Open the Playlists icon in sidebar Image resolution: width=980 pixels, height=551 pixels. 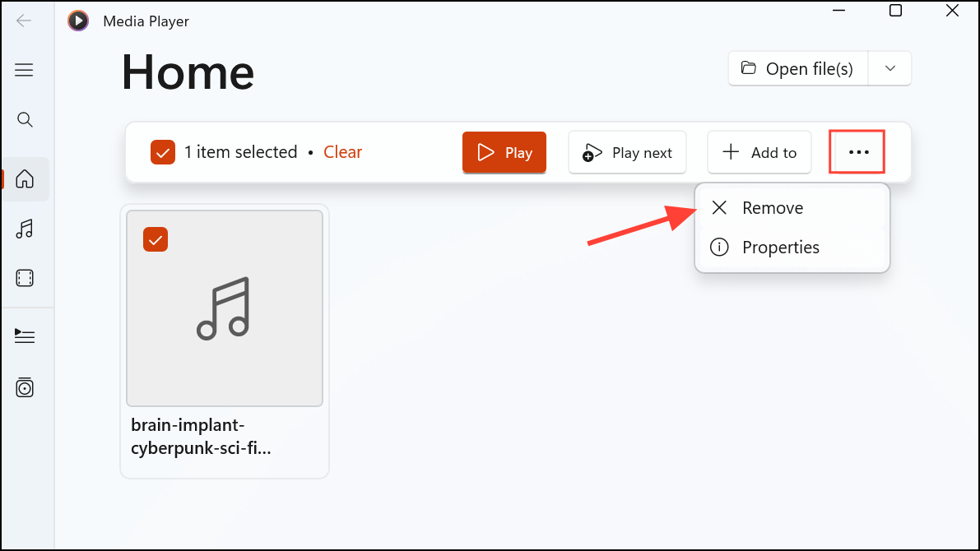(25, 387)
